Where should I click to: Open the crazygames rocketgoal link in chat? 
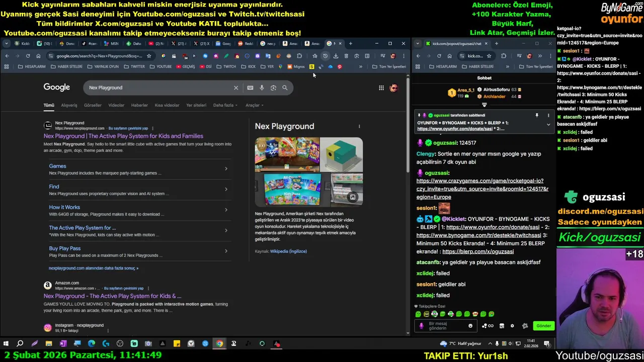point(482,189)
